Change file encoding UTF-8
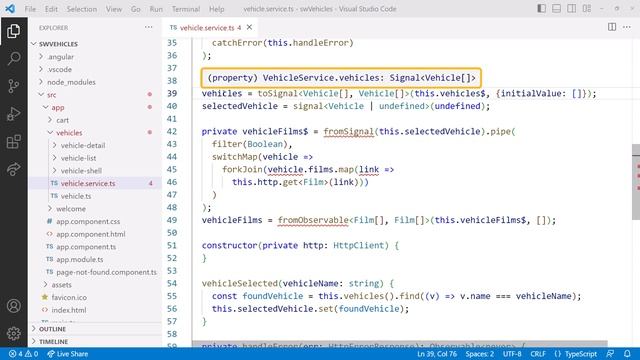640x360 pixels. click(x=512, y=354)
